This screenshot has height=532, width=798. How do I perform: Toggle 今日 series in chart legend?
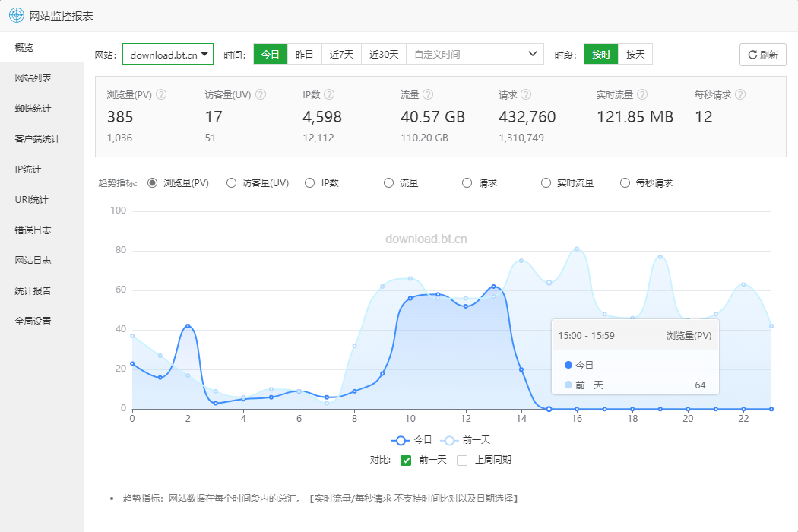coord(412,440)
